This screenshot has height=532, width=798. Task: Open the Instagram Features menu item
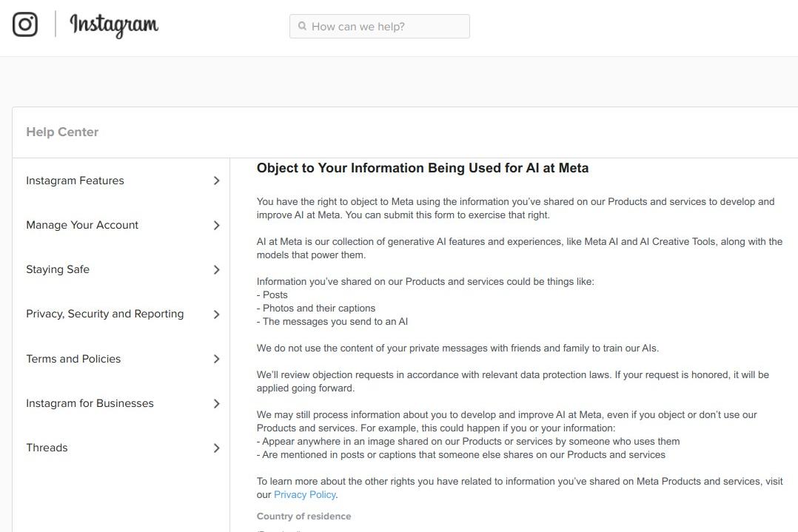[75, 181]
